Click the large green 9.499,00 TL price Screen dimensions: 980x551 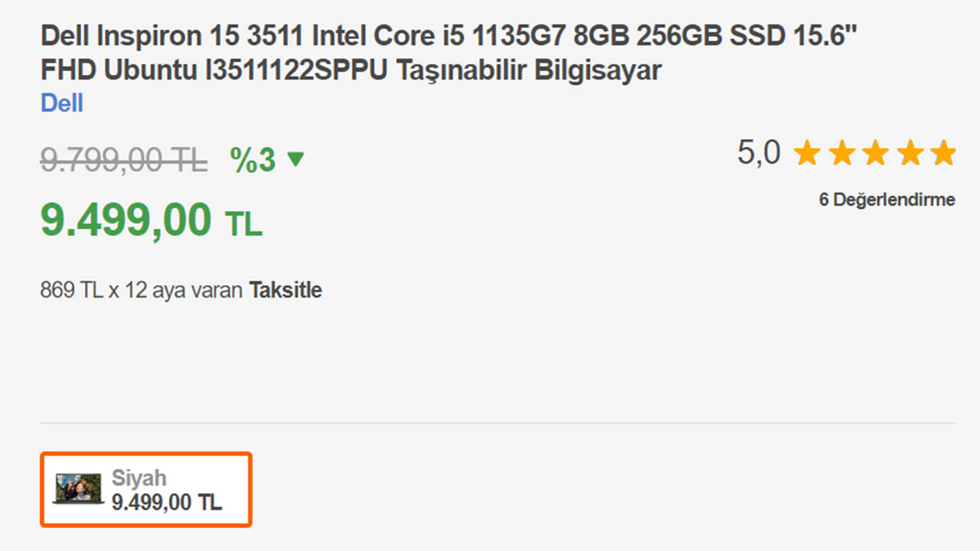(x=150, y=220)
